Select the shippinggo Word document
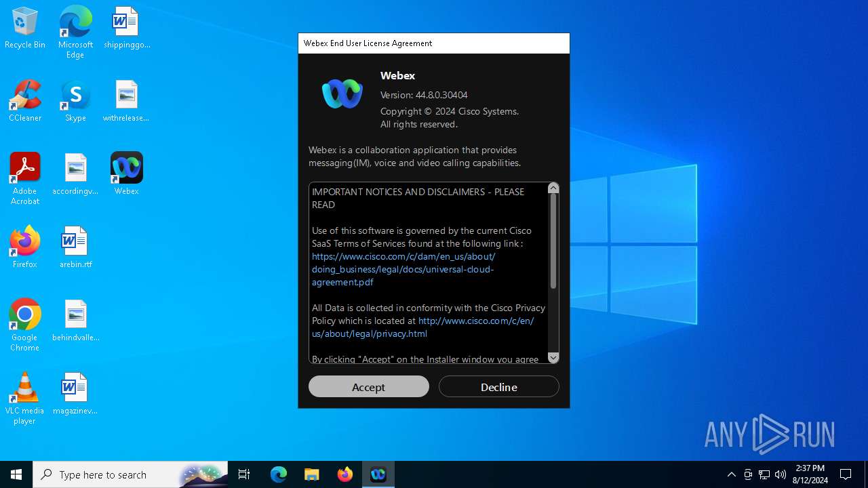868x488 pixels. (127, 28)
